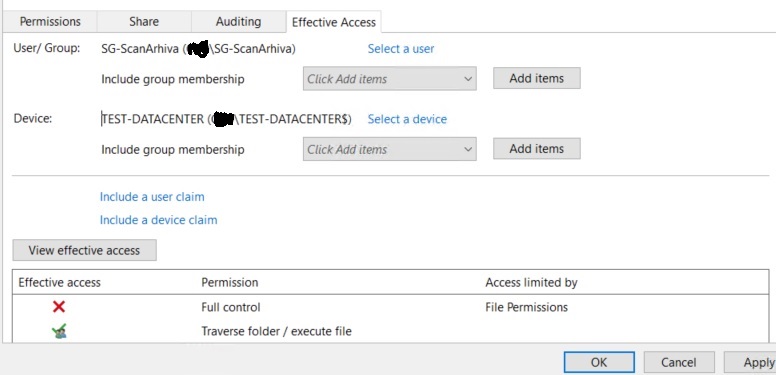Click the Select a device link
Screen dimensions: 776x375
tap(407, 119)
